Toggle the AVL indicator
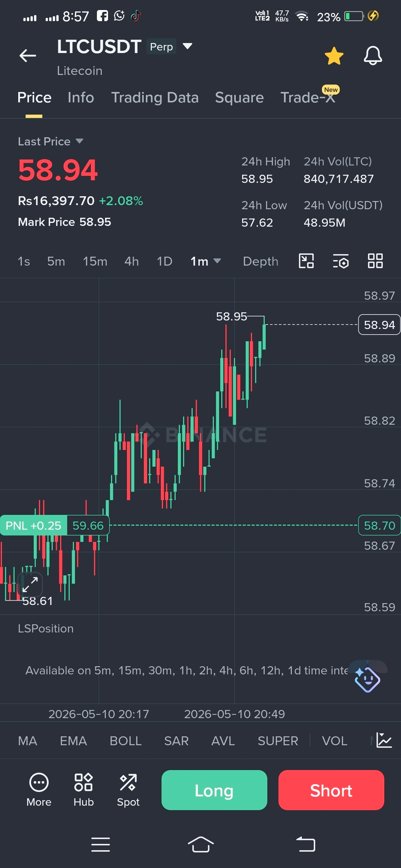401x868 pixels. [x=223, y=741]
